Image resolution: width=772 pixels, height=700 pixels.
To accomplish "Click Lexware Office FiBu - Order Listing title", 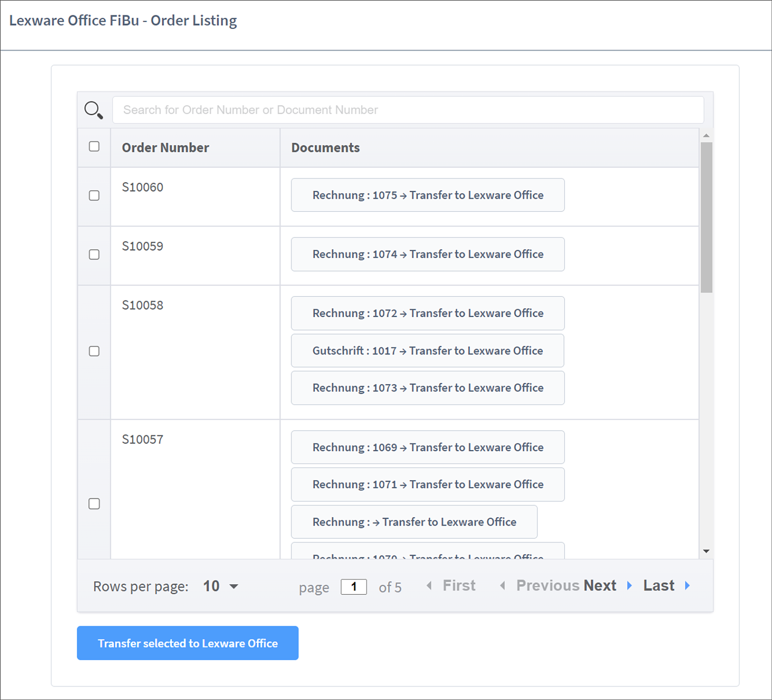I will [123, 20].
